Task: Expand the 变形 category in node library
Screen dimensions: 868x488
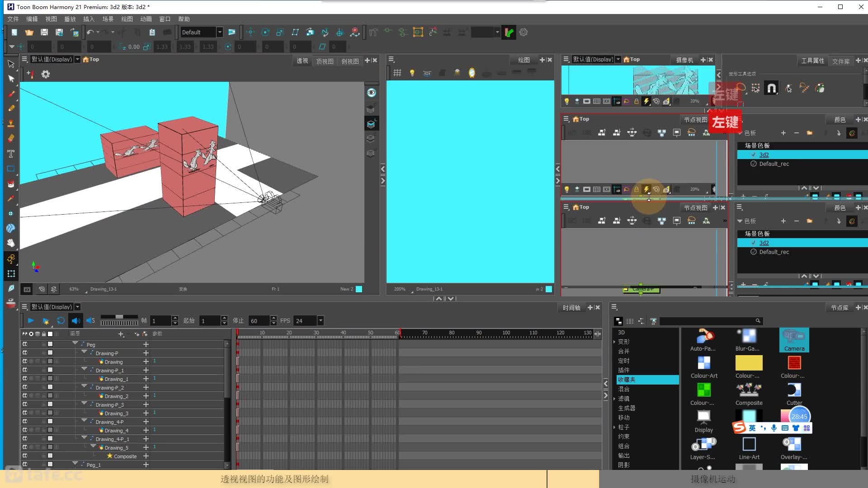Action: click(x=614, y=342)
